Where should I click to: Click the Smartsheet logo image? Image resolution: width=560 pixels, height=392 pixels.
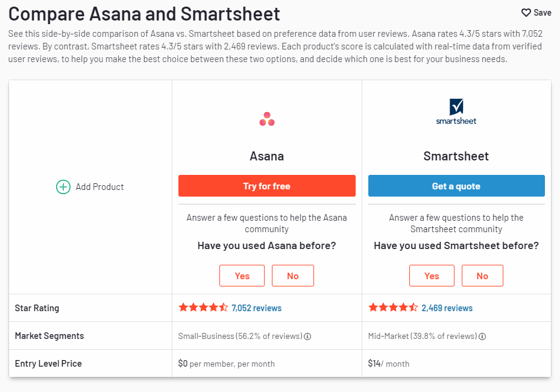click(x=456, y=112)
